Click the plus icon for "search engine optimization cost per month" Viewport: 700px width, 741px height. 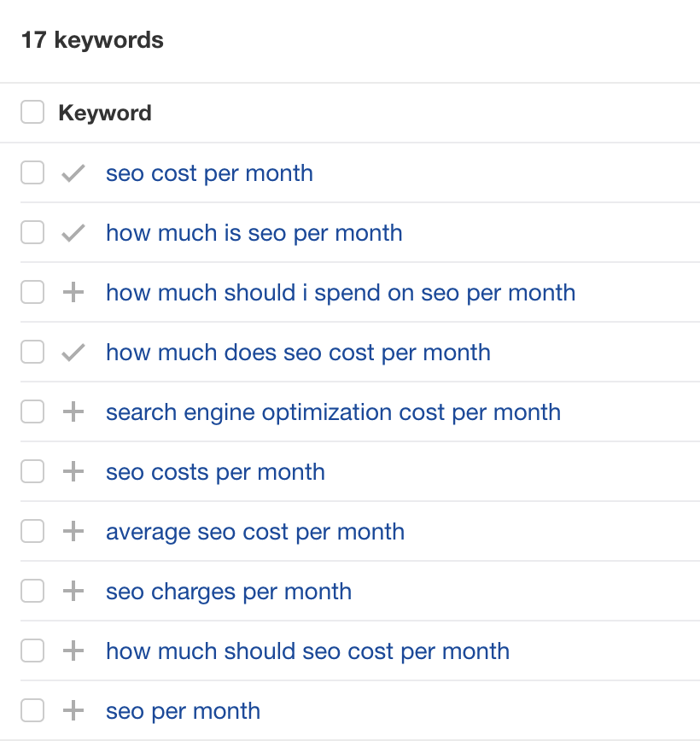(x=73, y=411)
